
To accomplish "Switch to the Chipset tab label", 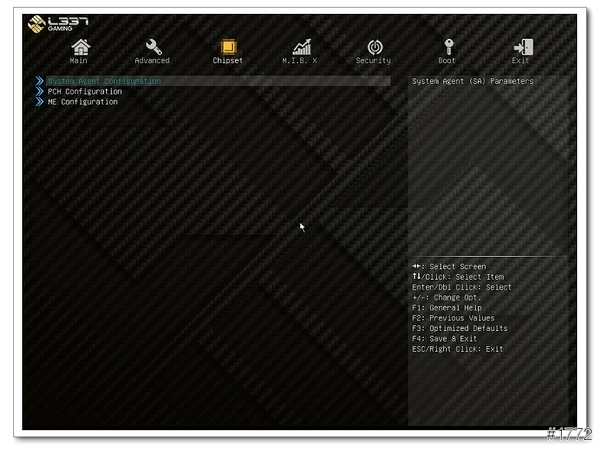I will pos(227,60).
